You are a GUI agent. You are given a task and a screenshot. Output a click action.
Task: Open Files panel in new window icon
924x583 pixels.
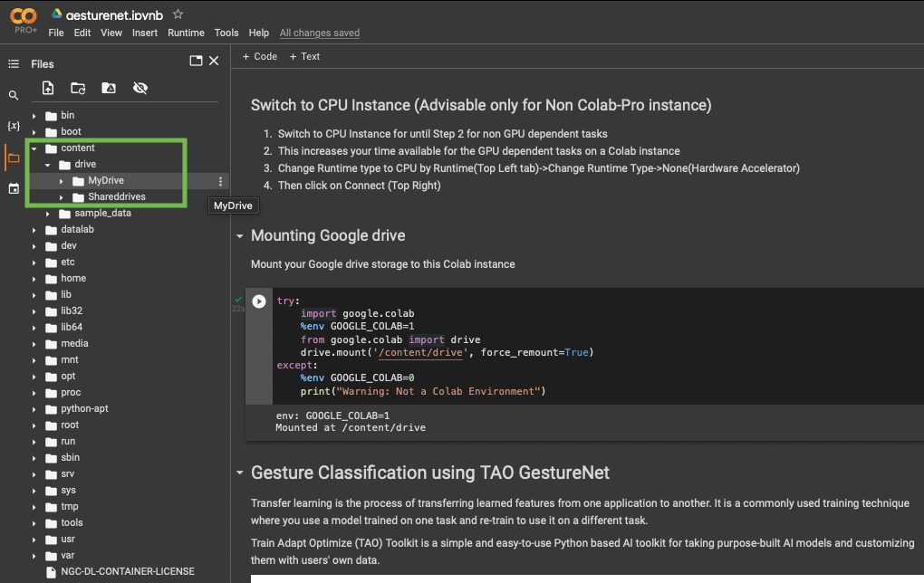coord(196,61)
